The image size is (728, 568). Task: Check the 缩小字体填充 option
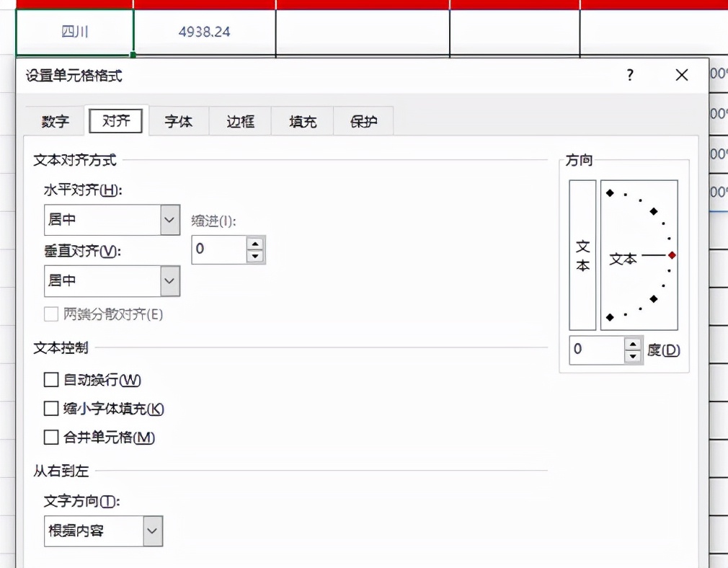(50, 409)
